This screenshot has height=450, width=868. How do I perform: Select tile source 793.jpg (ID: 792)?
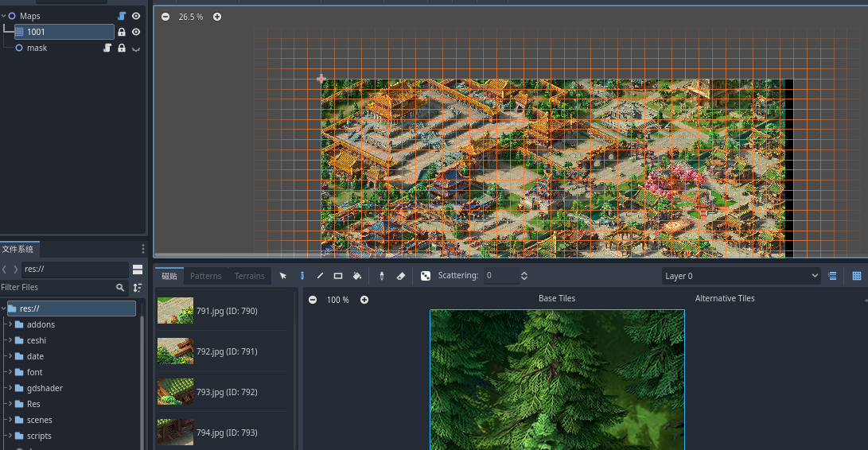click(221, 391)
